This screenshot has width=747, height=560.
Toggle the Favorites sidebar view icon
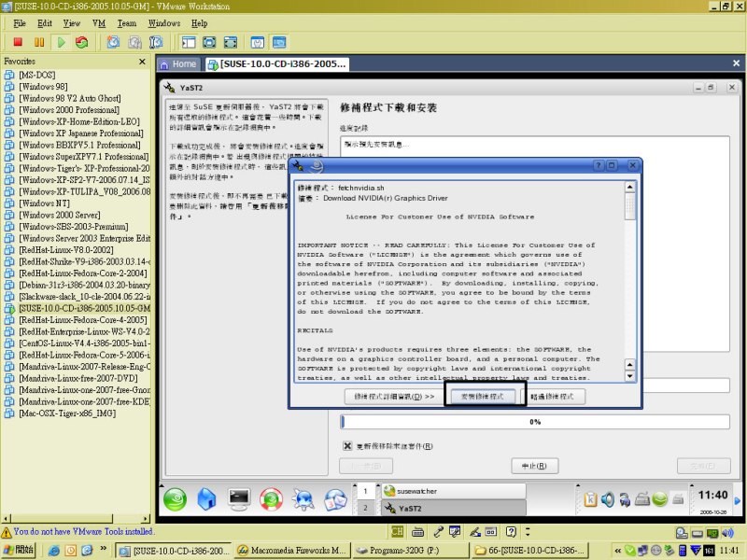pos(189,42)
